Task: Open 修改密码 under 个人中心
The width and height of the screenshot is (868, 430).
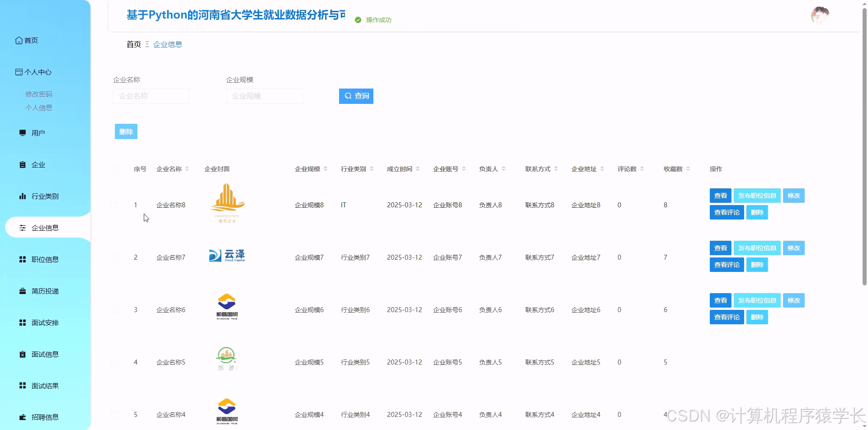Action: pos(39,94)
